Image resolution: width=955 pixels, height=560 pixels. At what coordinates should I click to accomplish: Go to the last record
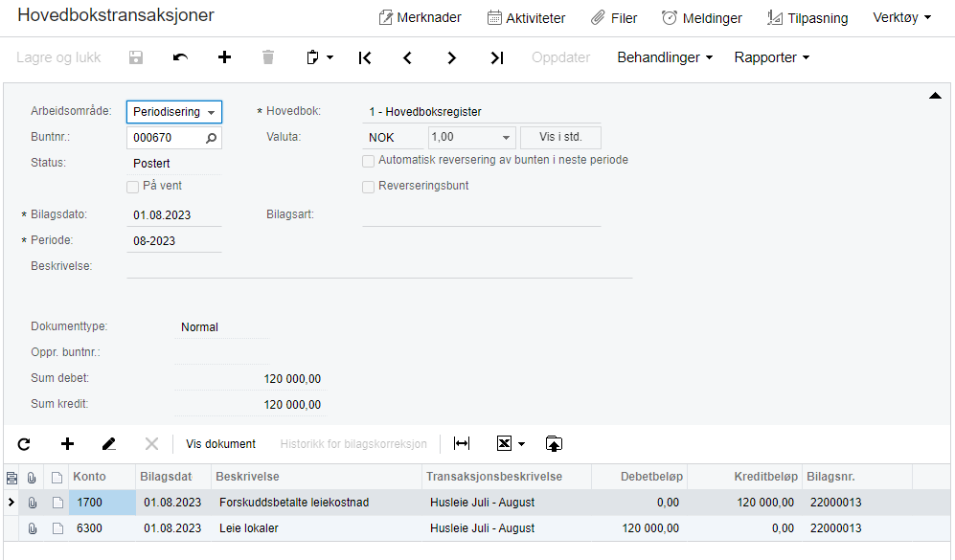497,57
